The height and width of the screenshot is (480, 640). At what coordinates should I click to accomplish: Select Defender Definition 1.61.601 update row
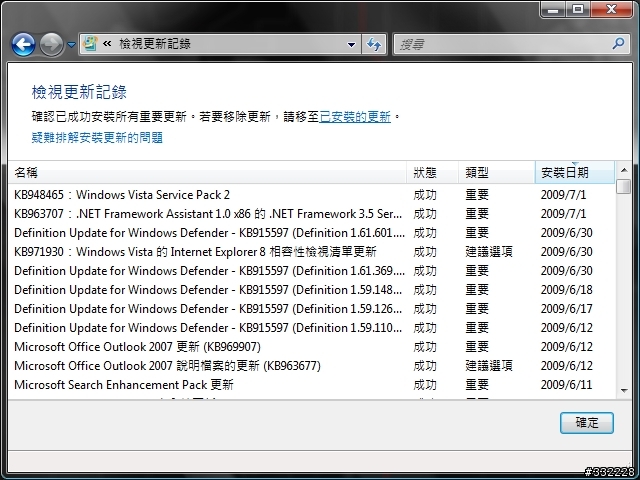pyautogui.click(x=311, y=233)
